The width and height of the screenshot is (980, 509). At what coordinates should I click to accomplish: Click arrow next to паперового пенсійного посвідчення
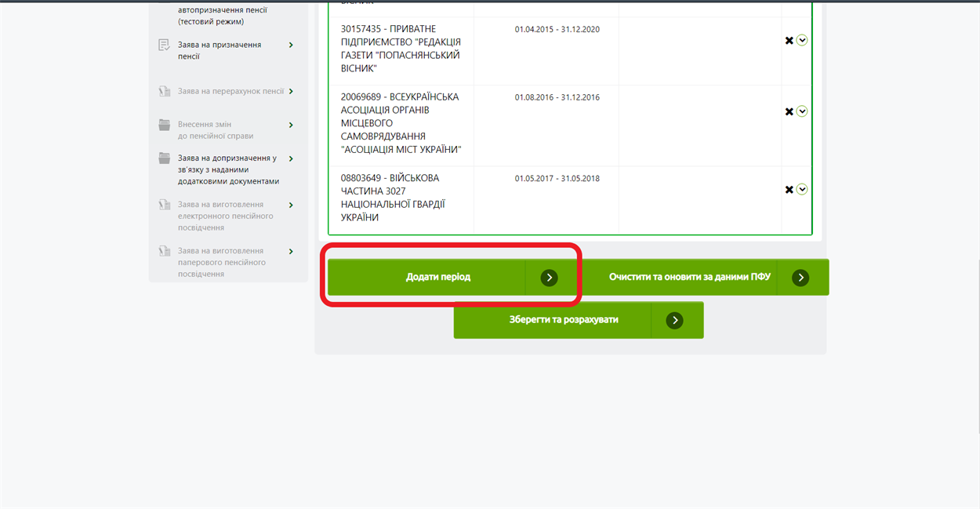pos(291,252)
